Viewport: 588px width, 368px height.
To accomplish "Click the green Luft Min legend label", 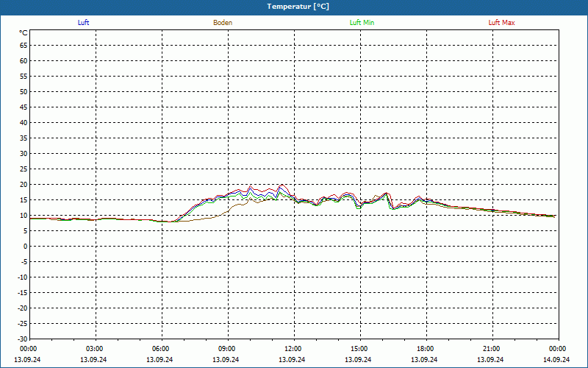I will point(362,23).
